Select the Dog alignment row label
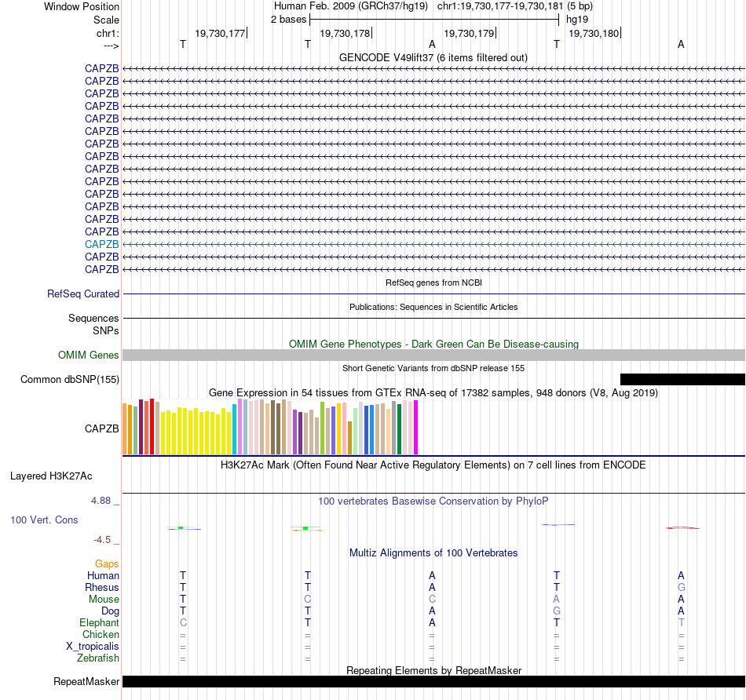The image size is (746, 700). [110, 611]
